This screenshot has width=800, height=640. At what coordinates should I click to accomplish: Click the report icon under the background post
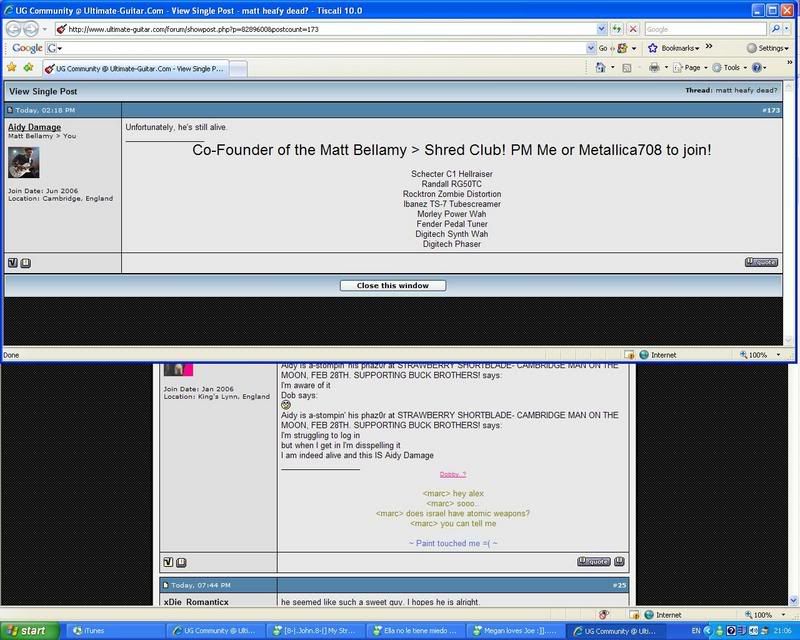click(x=181, y=562)
